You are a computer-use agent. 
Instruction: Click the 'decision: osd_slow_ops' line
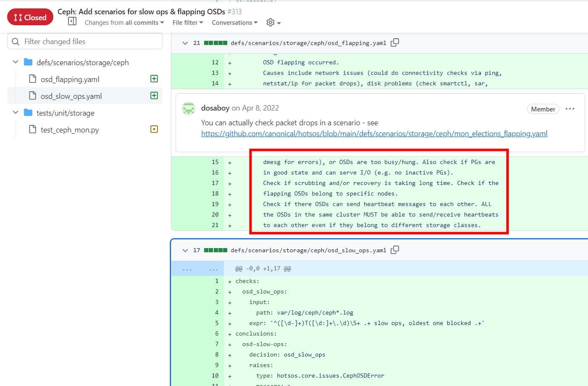click(x=287, y=354)
